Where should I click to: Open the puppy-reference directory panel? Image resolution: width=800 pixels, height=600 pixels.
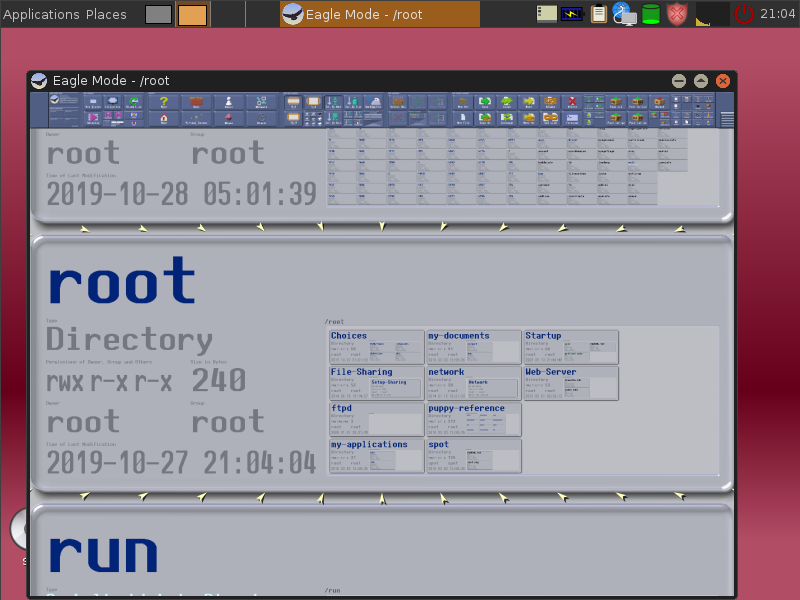(474, 419)
